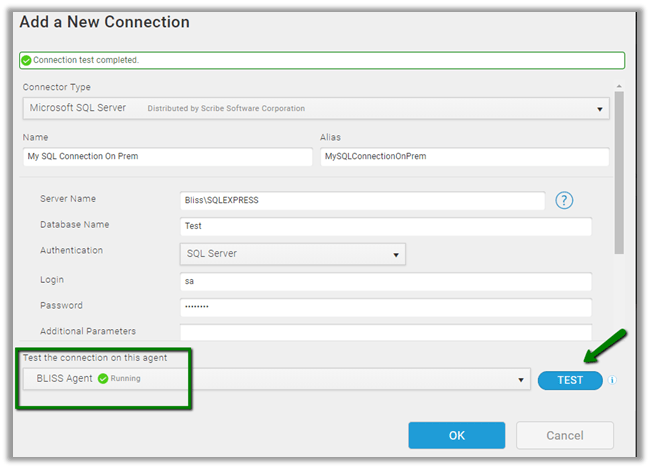This screenshot has height=469, width=650.
Task: Click into the Alias field
Action: [x=464, y=157]
